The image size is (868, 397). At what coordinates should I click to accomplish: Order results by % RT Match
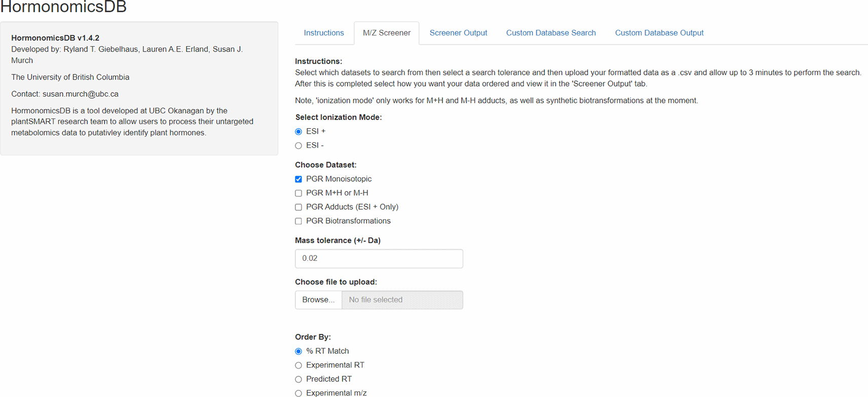pyautogui.click(x=298, y=351)
